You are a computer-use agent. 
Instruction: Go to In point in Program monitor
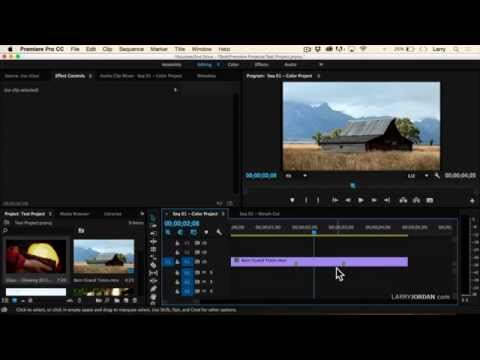tap(335, 200)
